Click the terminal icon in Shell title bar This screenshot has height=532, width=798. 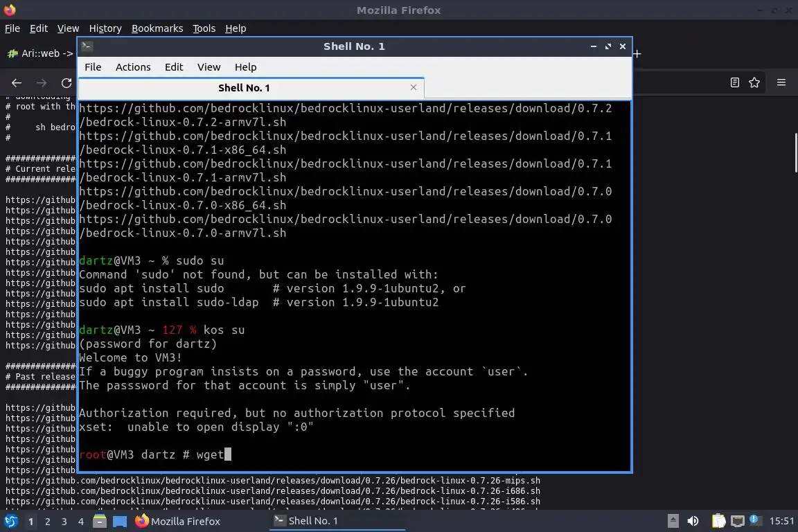point(87,46)
